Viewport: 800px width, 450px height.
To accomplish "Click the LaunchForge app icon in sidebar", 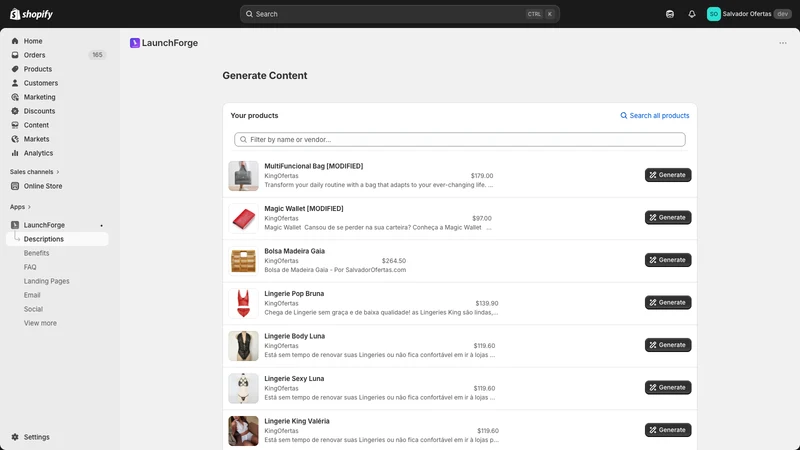I will click(x=15, y=225).
